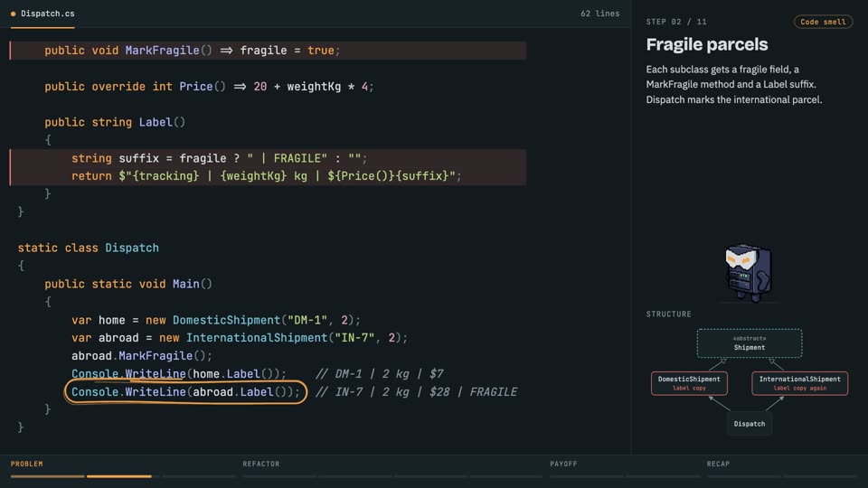Click the robot mascot illustration

point(749,273)
